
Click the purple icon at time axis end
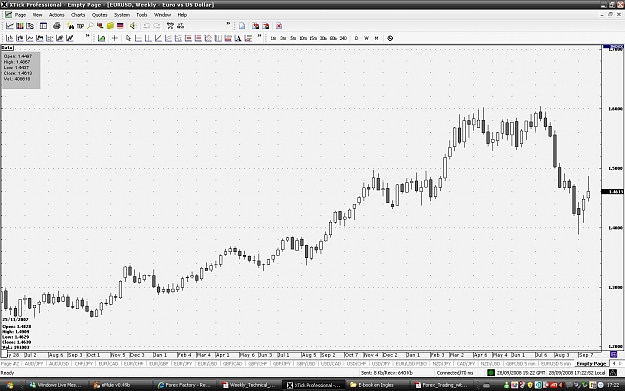pos(613,354)
